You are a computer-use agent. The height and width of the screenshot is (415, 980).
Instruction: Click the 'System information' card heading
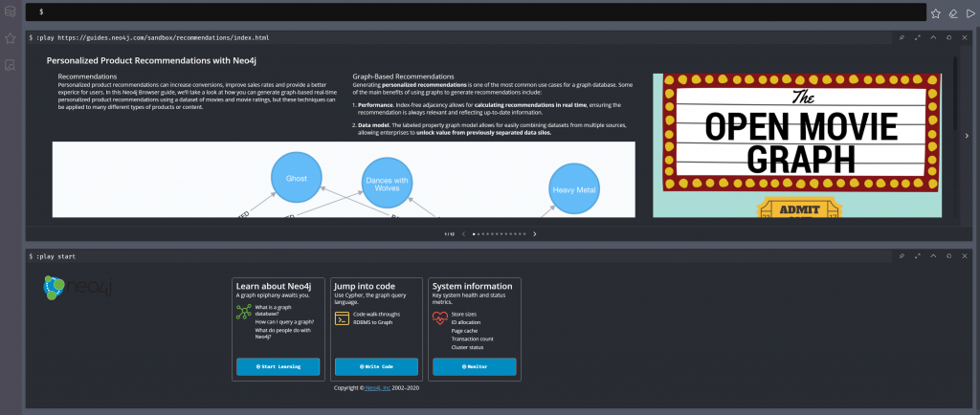coord(473,286)
